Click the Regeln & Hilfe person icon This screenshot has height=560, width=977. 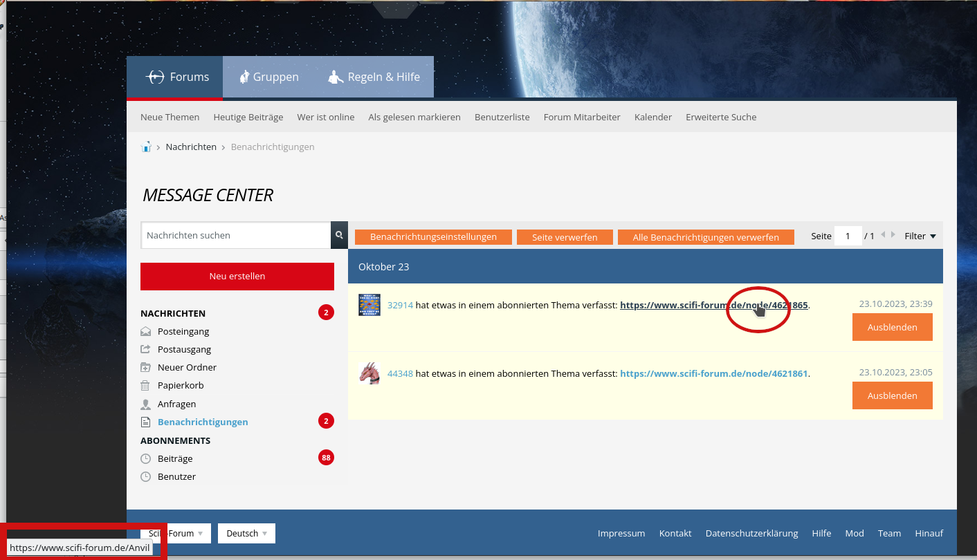pyautogui.click(x=336, y=77)
